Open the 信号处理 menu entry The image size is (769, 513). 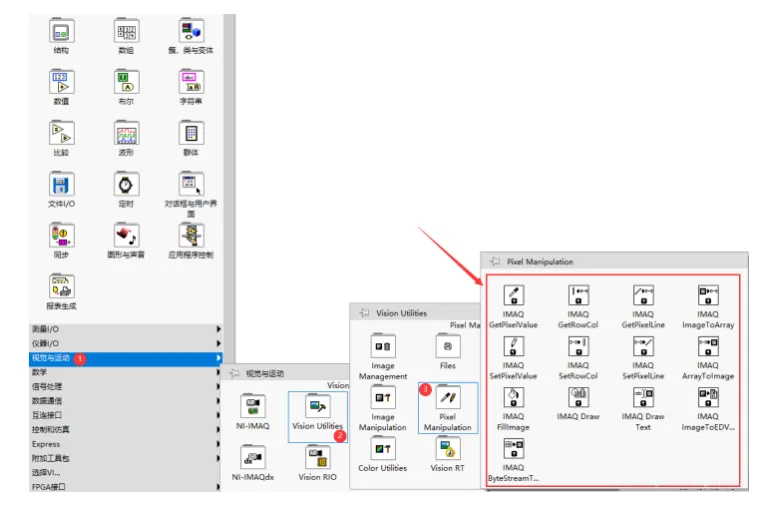126,386
